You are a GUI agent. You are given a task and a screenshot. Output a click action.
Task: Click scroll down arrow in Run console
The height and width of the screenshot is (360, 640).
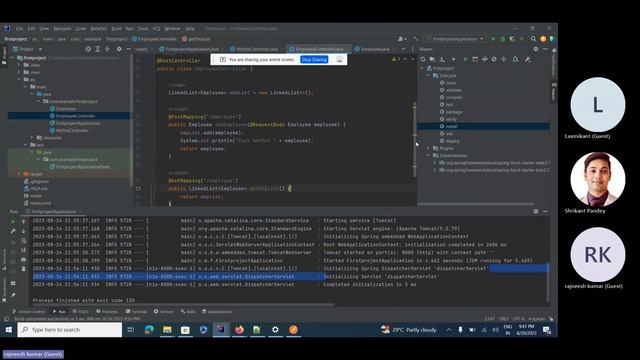point(24,231)
